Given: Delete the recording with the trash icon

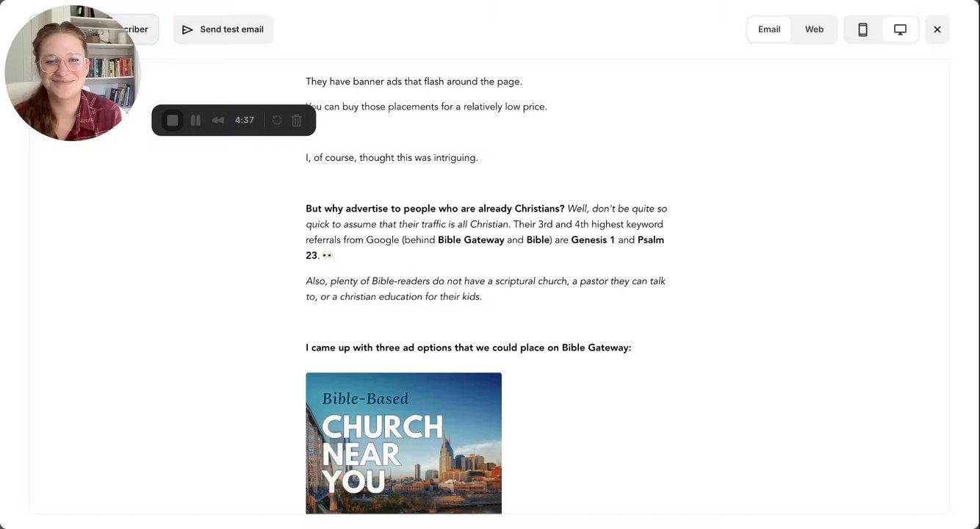Looking at the screenshot, I should (x=297, y=120).
